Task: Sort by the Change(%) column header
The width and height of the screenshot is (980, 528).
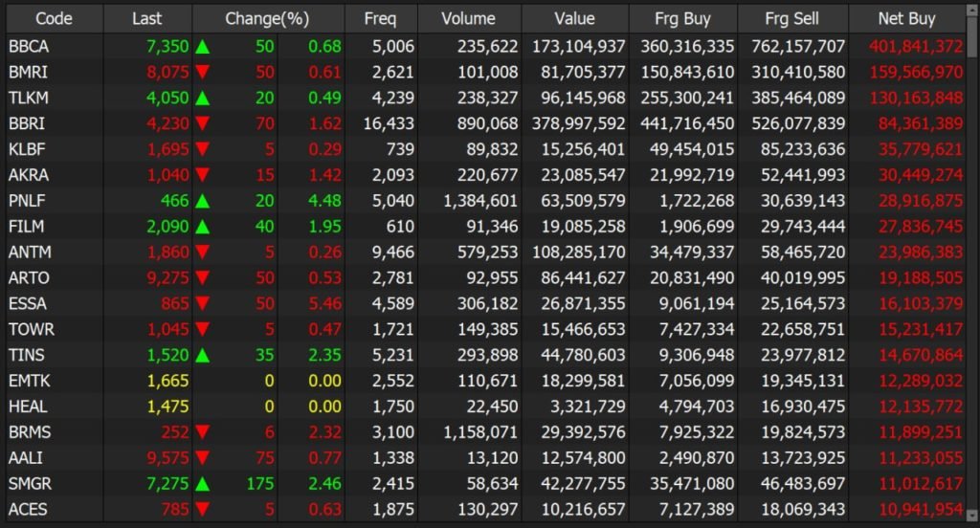Action: [268, 19]
